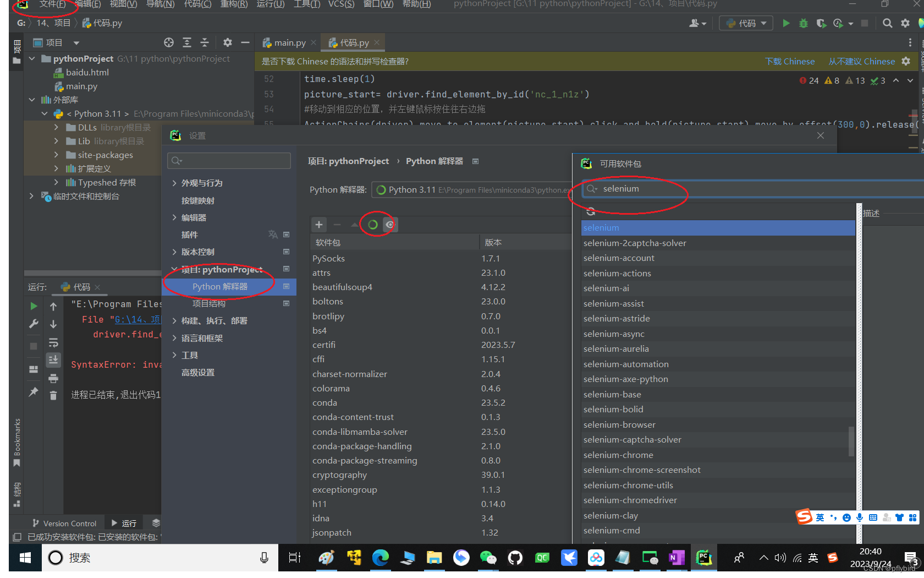Open the 导航(N) menu
This screenshot has height=578, width=924.
point(160,4)
